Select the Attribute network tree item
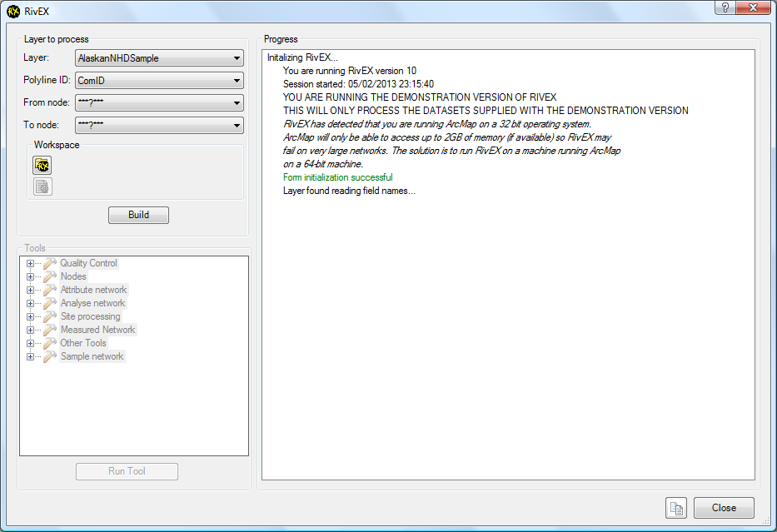 (93, 290)
